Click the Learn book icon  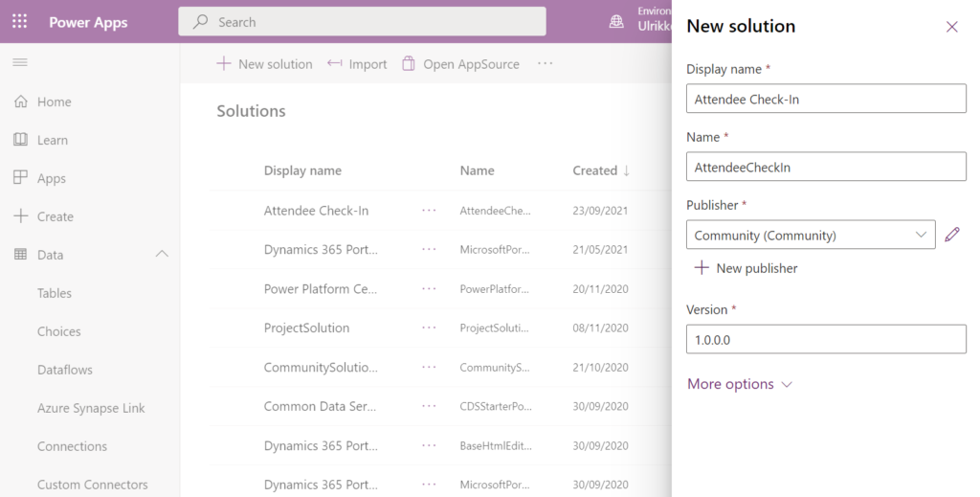[21, 140]
